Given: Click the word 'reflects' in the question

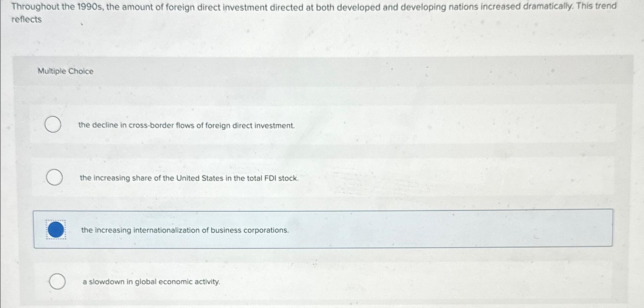Looking at the screenshot, I should (26, 19).
